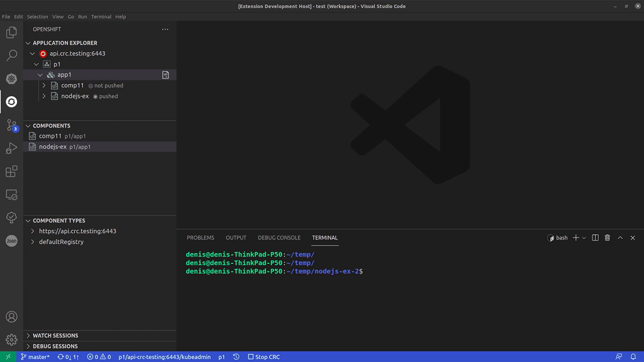Open the Run and Debug view
The width and height of the screenshot is (644, 362).
pyautogui.click(x=11, y=148)
